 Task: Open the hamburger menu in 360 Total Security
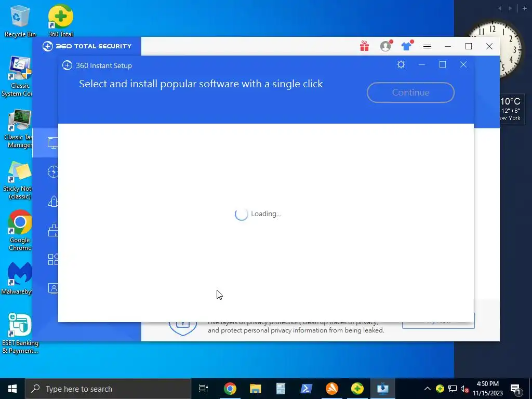pos(427,46)
